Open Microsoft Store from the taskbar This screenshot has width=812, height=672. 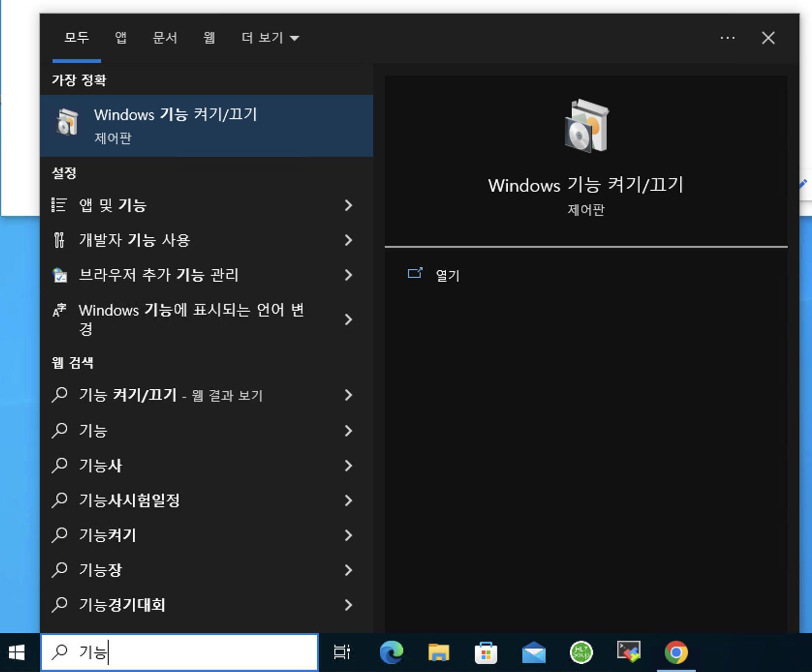[x=486, y=653]
